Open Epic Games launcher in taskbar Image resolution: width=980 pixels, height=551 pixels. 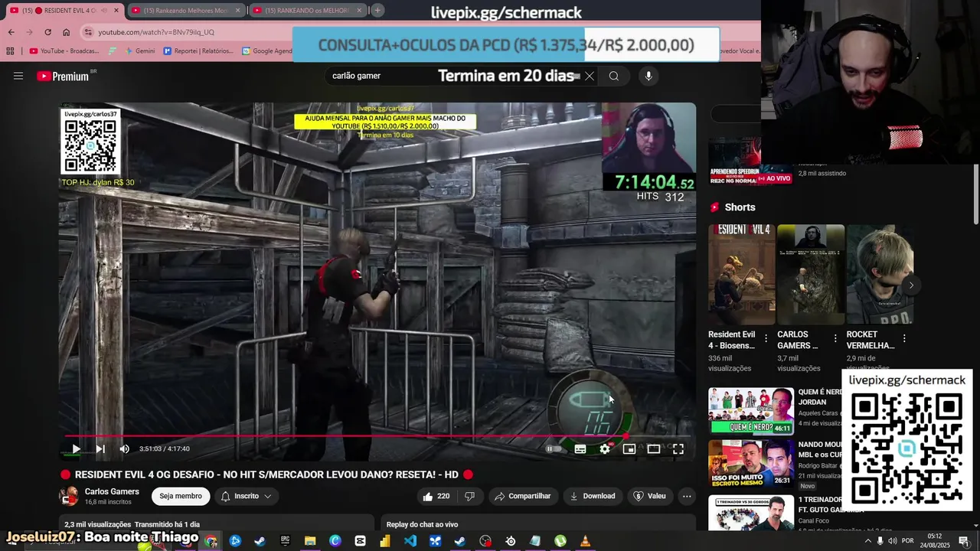[x=285, y=541]
